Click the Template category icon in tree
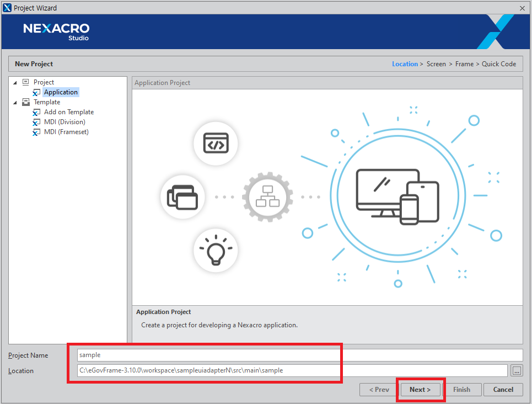This screenshot has height=404, width=532. [x=26, y=102]
